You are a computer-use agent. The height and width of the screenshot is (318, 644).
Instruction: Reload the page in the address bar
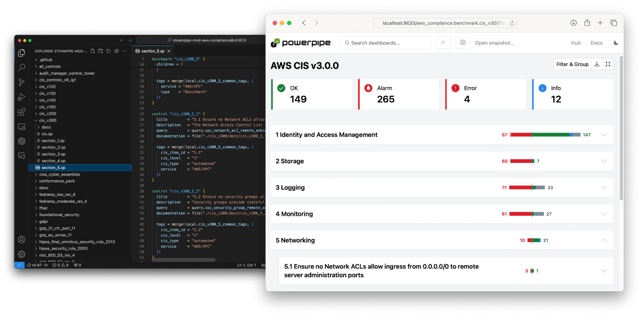[512, 23]
